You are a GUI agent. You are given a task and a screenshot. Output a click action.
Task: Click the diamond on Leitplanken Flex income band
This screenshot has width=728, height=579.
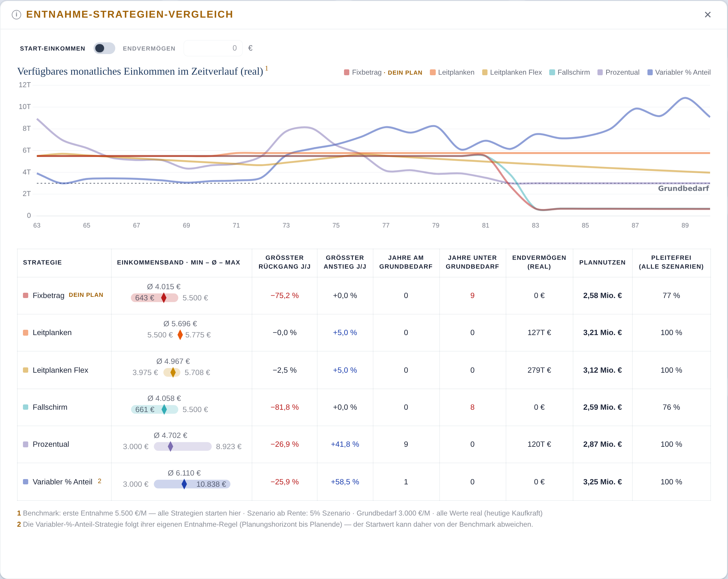tap(173, 372)
